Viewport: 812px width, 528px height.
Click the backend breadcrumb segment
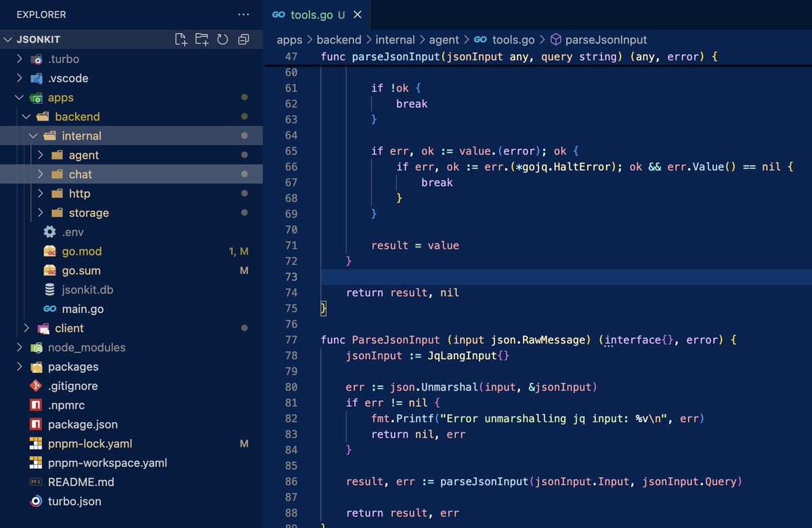pyautogui.click(x=339, y=39)
